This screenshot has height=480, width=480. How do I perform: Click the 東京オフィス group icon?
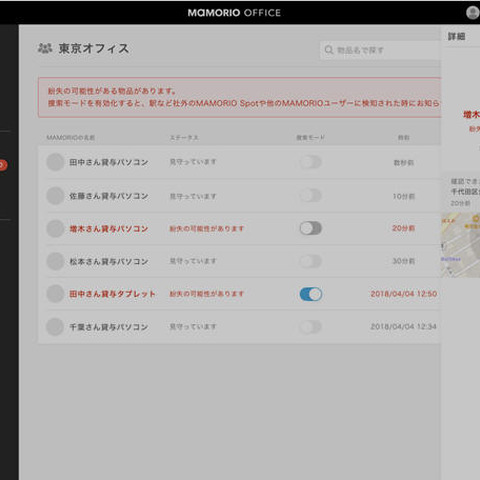45,48
